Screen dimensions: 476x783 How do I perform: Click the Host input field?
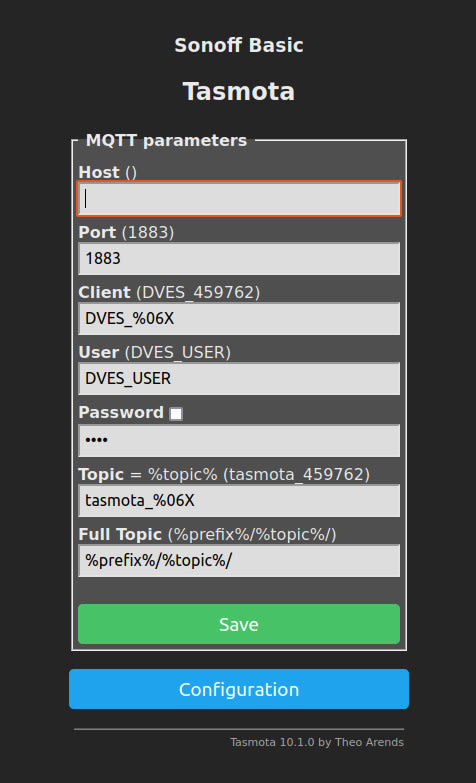pos(239,199)
